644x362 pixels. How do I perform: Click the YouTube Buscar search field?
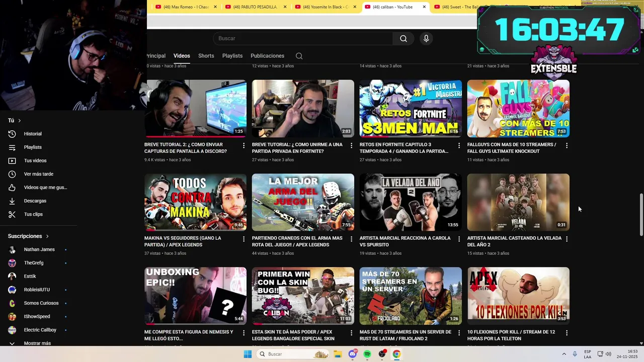point(303,39)
